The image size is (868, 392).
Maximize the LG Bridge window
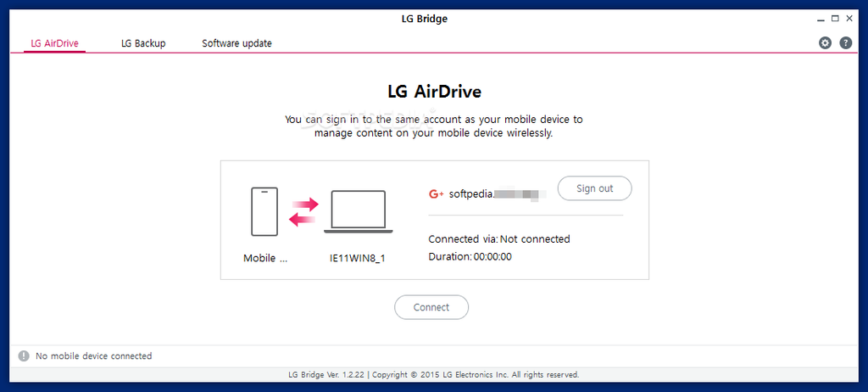[835, 18]
